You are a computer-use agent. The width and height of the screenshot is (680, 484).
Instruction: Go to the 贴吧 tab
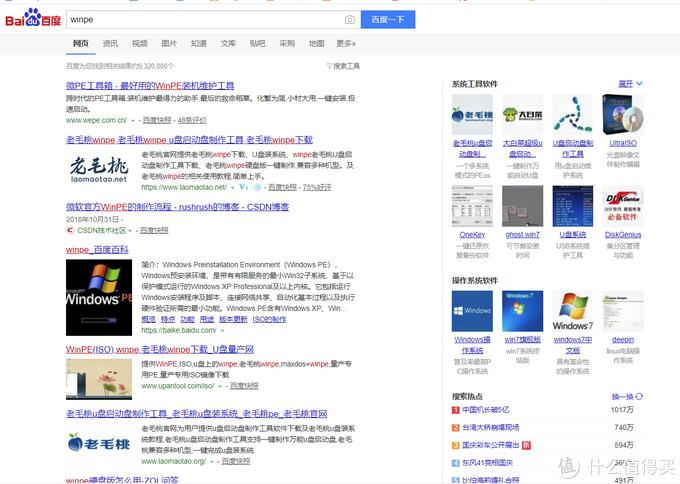258,43
